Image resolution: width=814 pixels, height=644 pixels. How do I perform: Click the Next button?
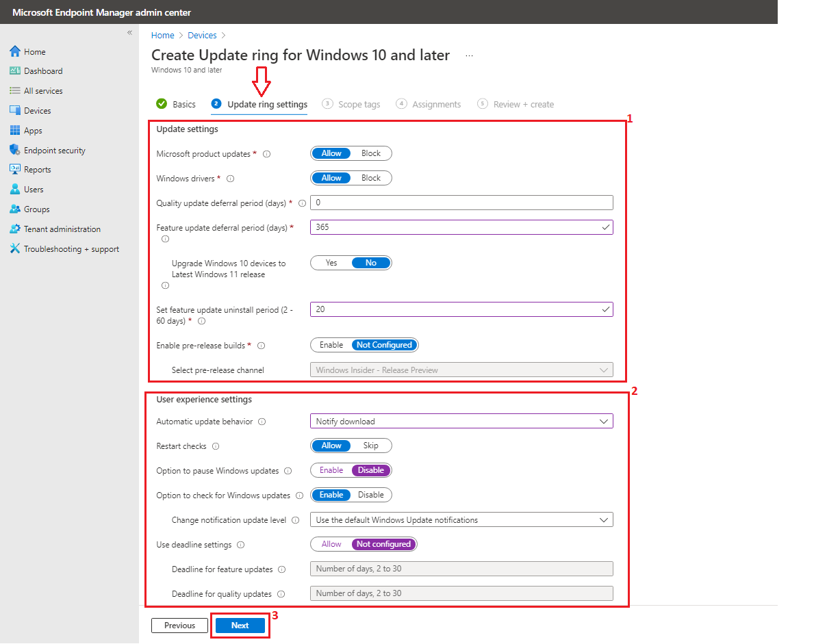pyautogui.click(x=240, y=626)
